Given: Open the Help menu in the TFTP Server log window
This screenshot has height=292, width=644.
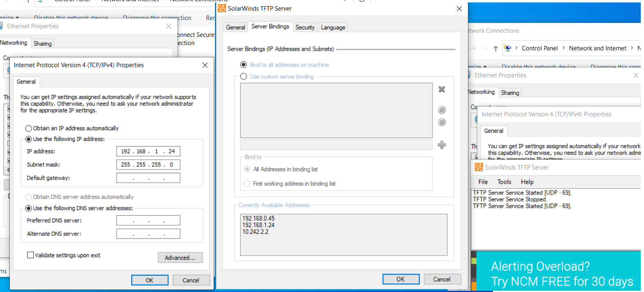Looking at the screenshot, I should [527, 182].
